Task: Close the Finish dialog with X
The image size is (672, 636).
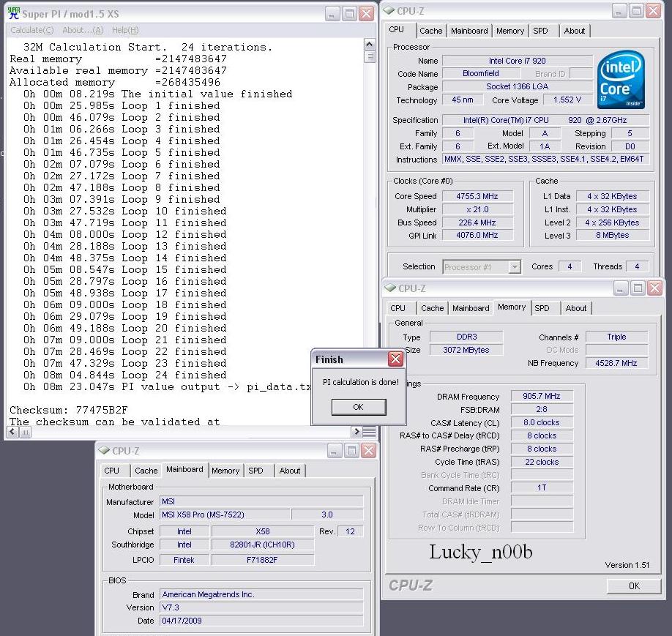Action: (x=395, y=359)
